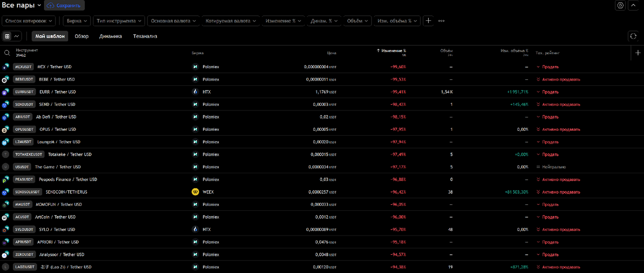The image size is (644, 273).
Task: Click the PEASUSDT coin logo icon
Action: pyautogui.click(x=6, y=179)
